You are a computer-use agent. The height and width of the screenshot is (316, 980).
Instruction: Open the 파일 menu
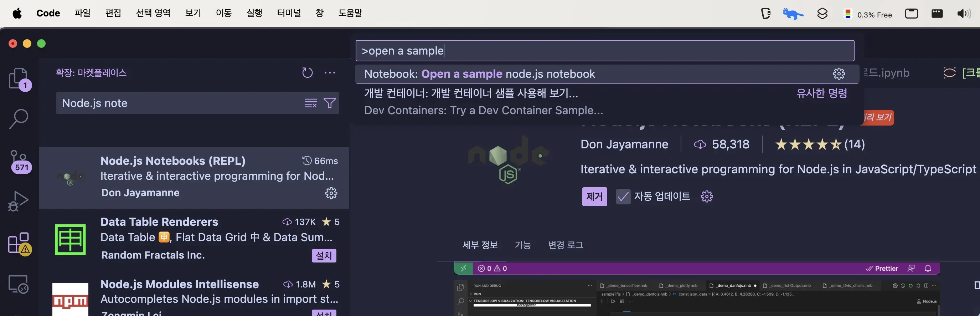83,13
